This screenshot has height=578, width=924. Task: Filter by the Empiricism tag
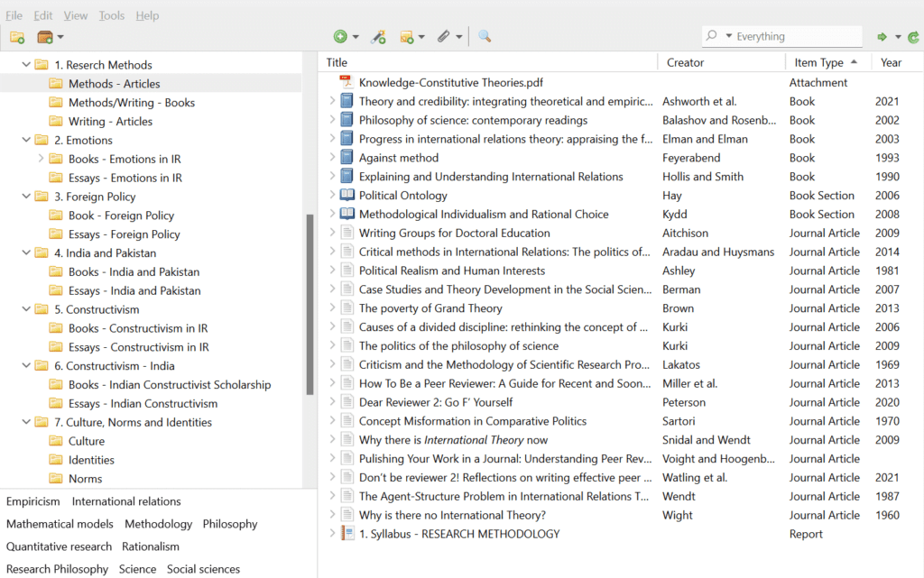pos(33,501)
